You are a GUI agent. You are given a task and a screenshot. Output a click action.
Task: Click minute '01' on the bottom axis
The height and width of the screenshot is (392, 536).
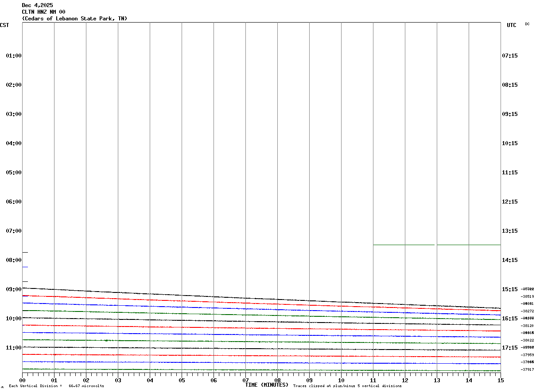point(54,380)
